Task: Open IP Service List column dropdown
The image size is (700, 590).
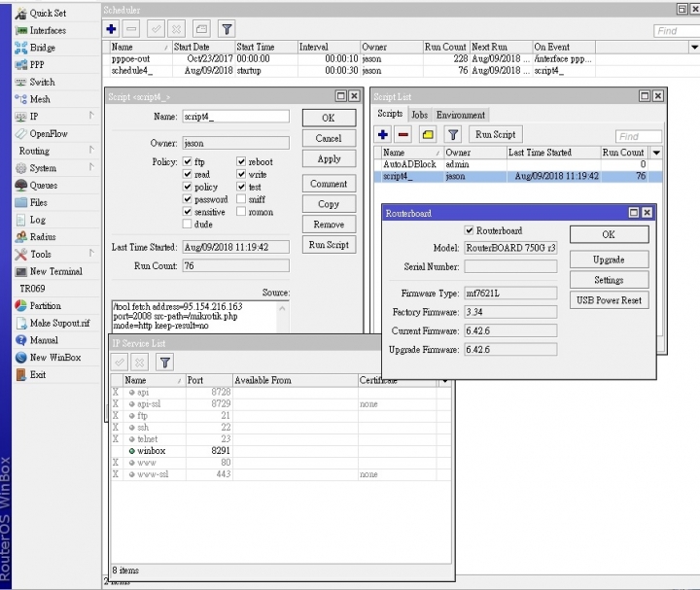Action: tap(444, 381)
